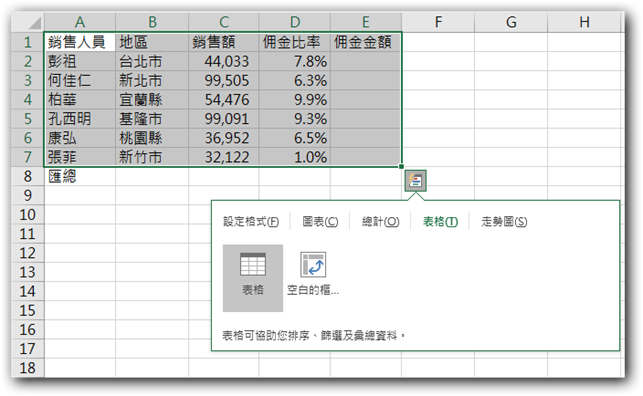Open the 走勢圖(S) tab
The height and width of the screenshot is (396, 643).
click(504, 222)
